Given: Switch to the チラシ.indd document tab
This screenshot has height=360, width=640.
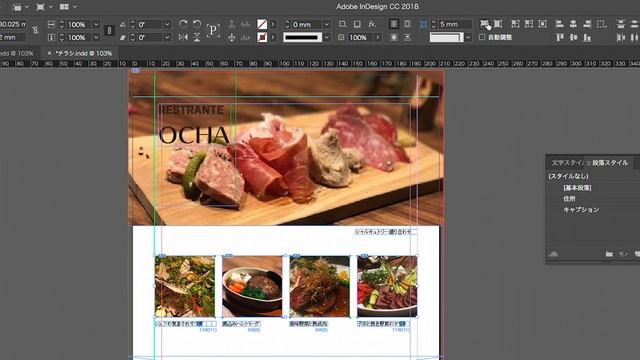Looking at the screenshot, I should 84,53.
